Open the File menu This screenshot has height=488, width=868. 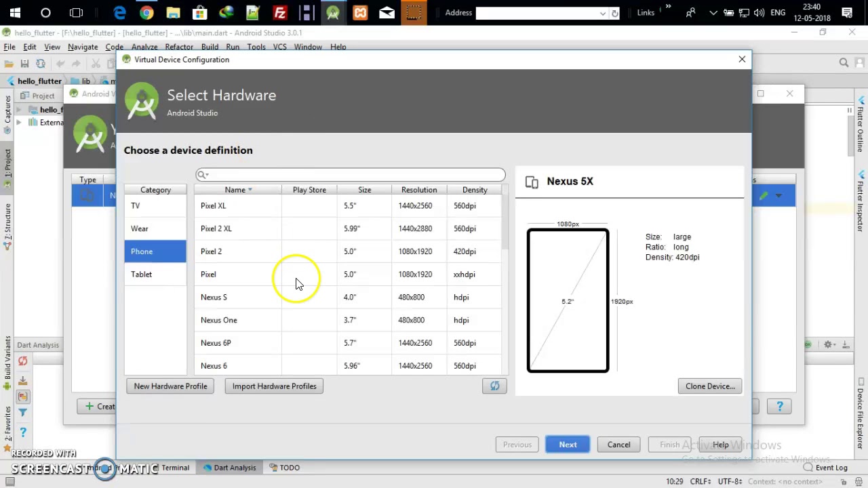(x=9, y=47)
